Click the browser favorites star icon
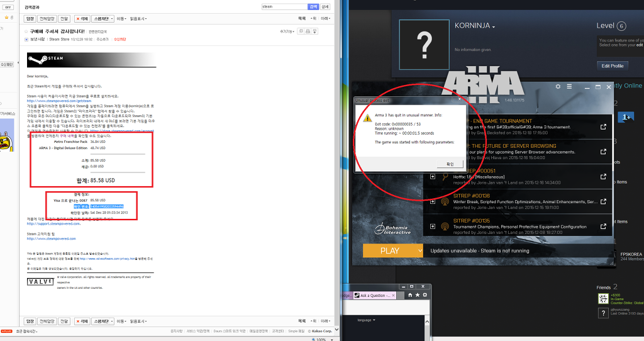 418,295
